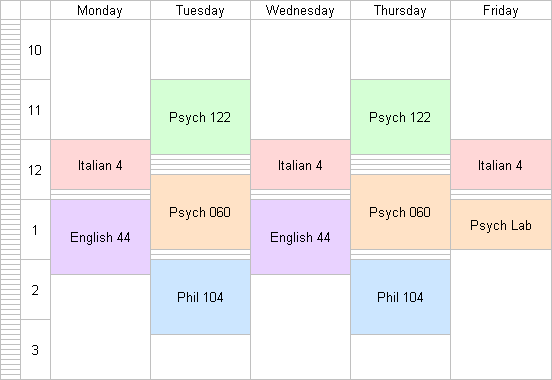Open Tuesday's Psych 122 class block
This screenshot has width=552, height=380.
pos(200,117)
